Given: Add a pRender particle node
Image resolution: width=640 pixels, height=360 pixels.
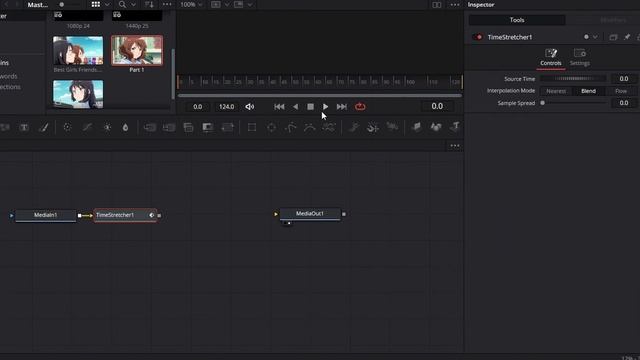Looking at the screenshot, I should [x=392, y=127].
